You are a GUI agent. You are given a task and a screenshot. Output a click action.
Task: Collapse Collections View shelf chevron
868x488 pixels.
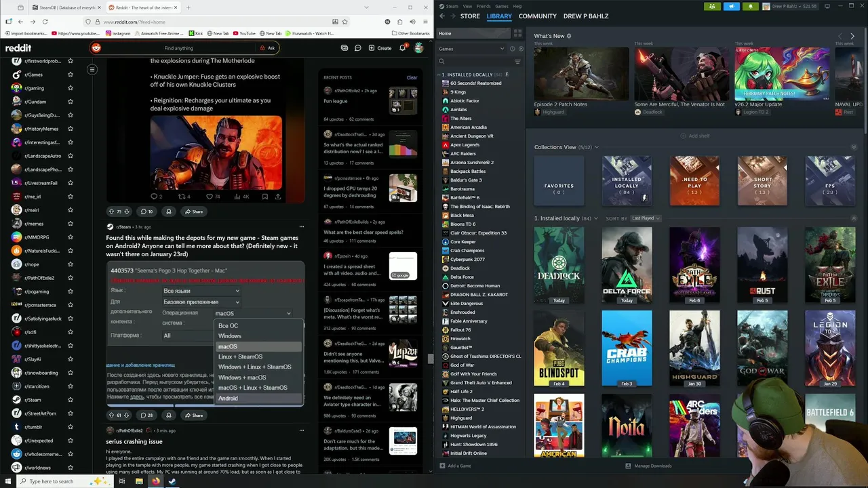[854, 147]
